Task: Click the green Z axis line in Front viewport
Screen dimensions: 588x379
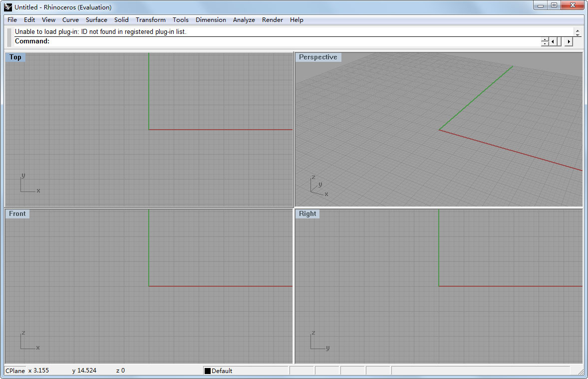Action: point(149,247)
